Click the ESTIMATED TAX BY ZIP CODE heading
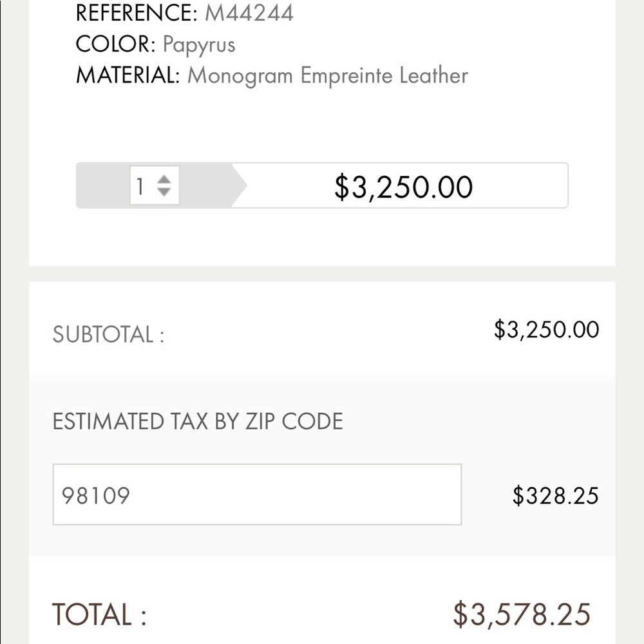 tap(198, 421)
